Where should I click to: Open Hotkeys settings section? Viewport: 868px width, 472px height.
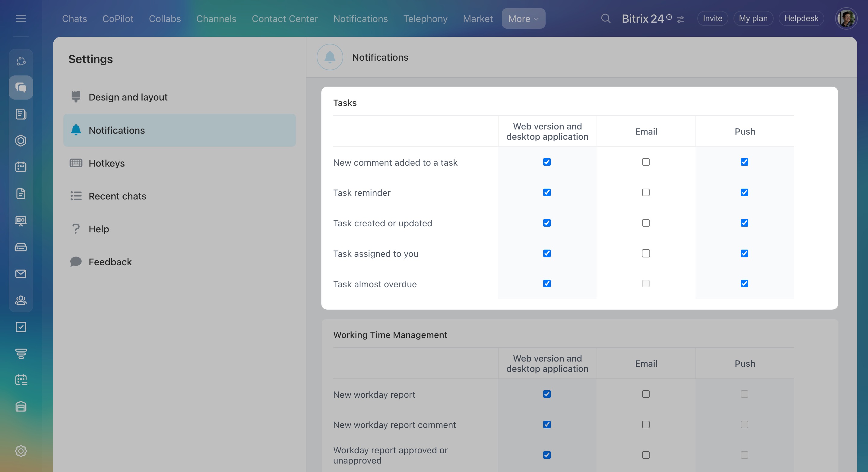(x=179, y=163)
